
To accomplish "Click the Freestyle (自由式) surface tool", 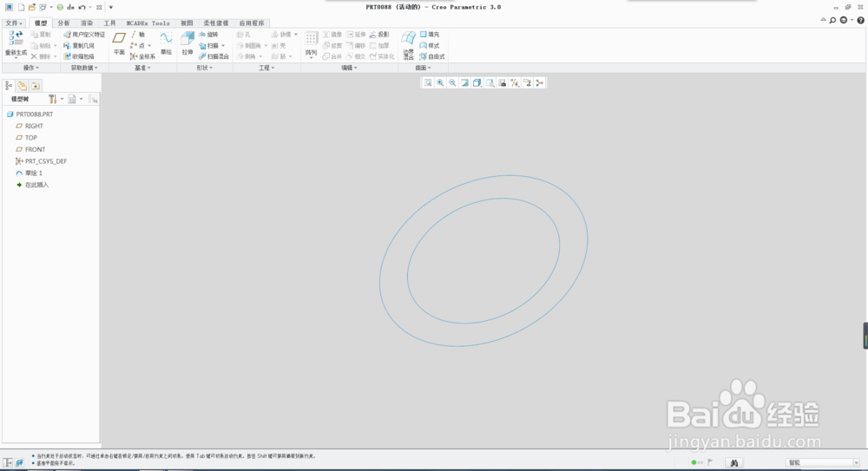I will pos(432,56).
